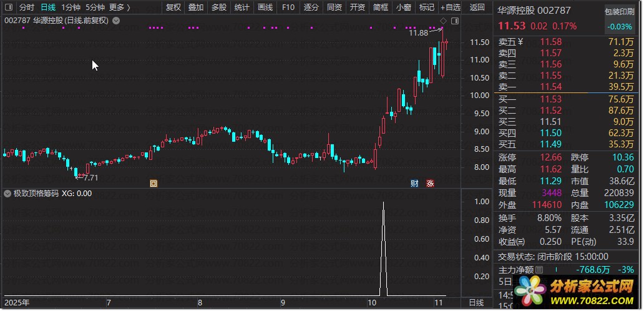Click the 卖一 price 11.54
The image size is (644, 311).
click(550, 87)
